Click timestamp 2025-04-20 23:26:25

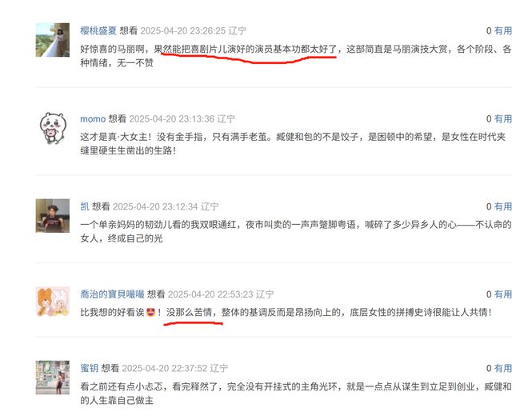(183, 30)
